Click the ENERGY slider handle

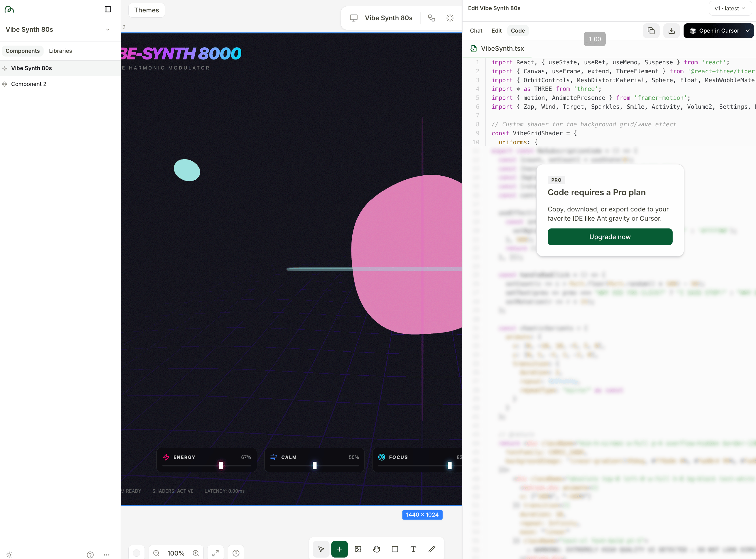[221, 466]
